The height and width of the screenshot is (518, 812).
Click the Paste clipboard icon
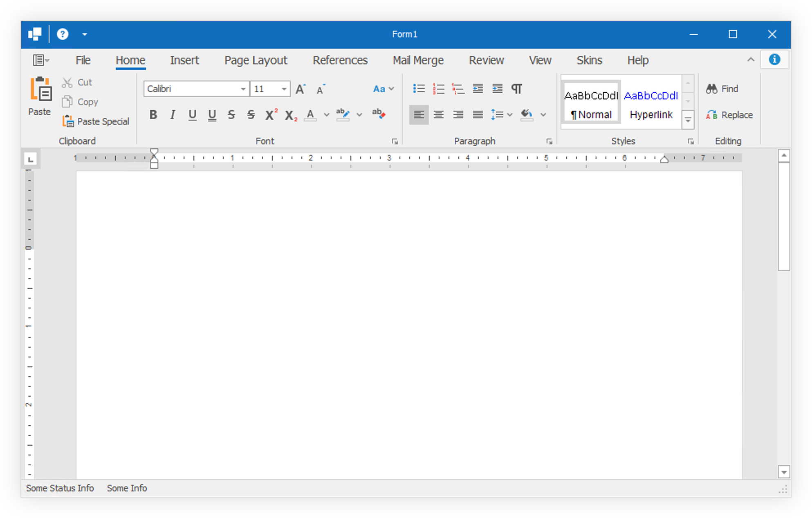click(40, 89)
